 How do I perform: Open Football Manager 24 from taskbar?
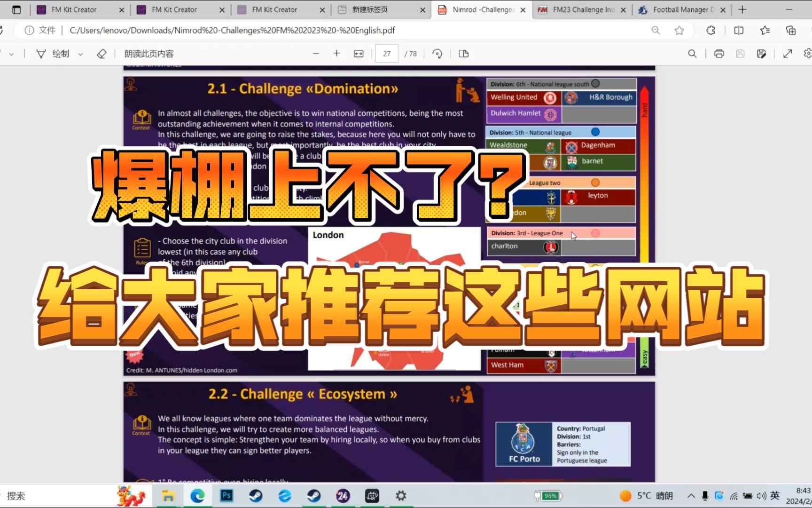[x=343, y=496]
